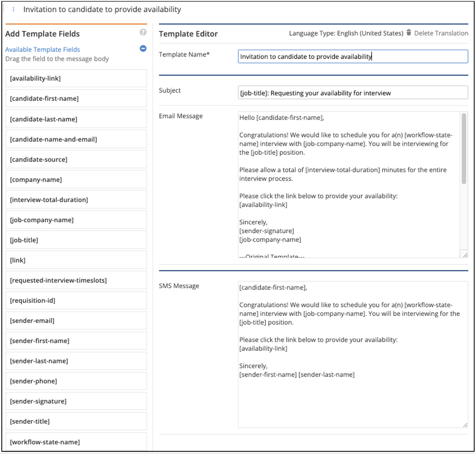Click the SMS Message resize handle
This screenshot has height=454, width=476.
(x=465, y=425)
